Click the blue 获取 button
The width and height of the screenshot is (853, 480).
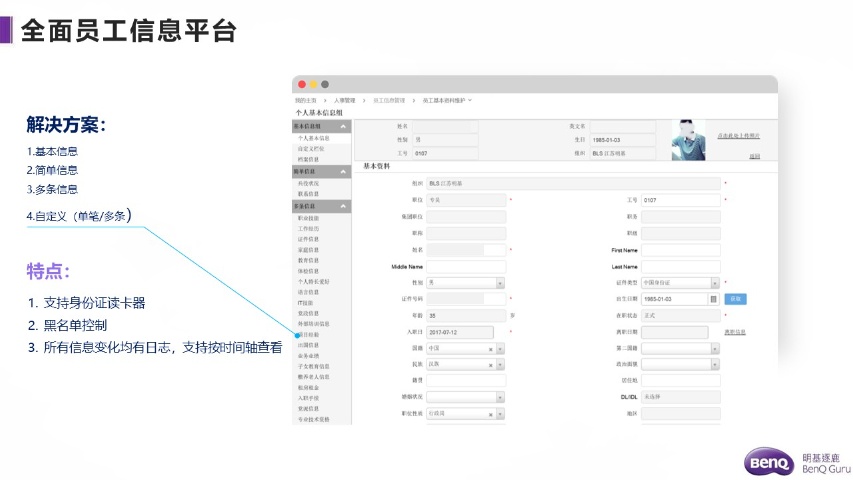(x=735, y=299)
